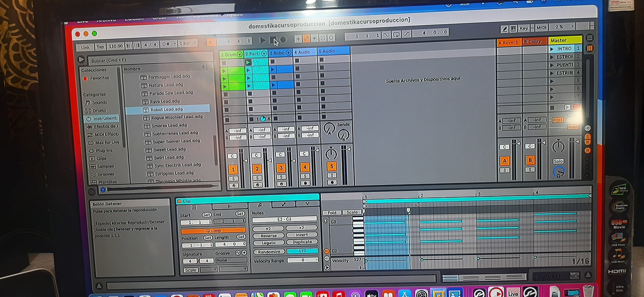
Task: Toggle the MIDI editor preview headphone icon
Action: click(325, 220)
